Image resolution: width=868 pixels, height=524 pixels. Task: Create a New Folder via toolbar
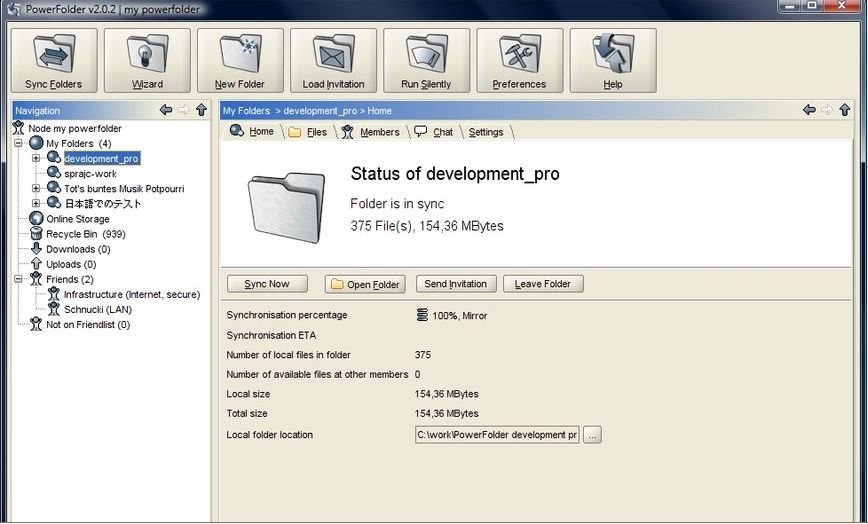240,61
